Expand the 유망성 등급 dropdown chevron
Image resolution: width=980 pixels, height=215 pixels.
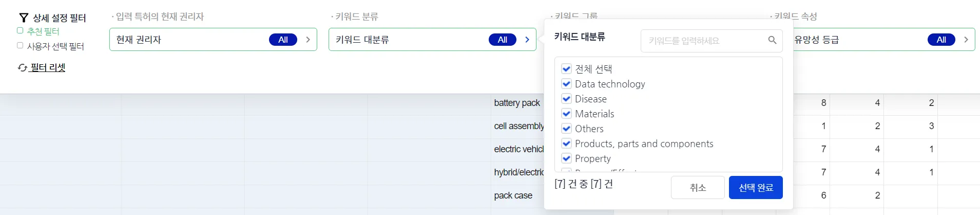pyautogui.click(x=966, y=40)
